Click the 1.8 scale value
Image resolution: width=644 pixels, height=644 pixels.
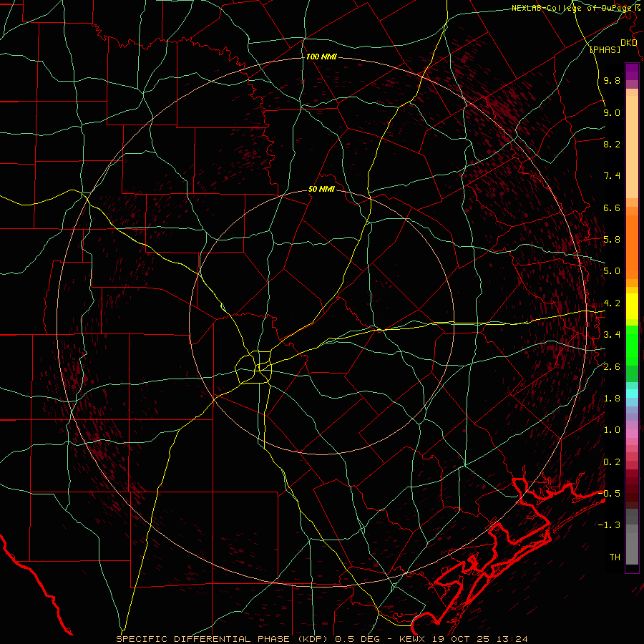click(612, 399)
